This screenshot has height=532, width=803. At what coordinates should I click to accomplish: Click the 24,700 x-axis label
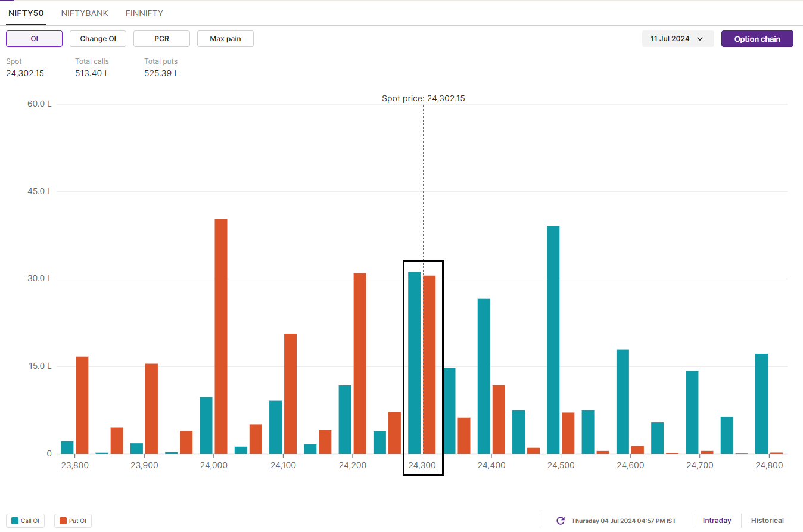coord(699,465)
